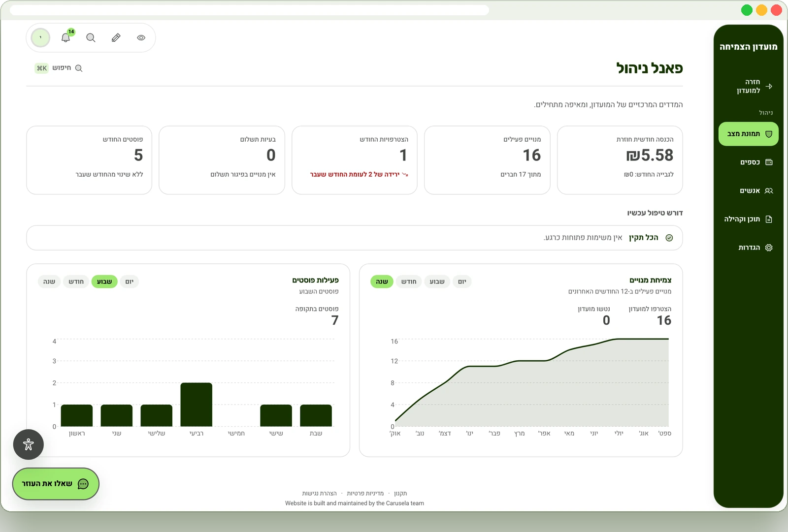
Task: Select שבוע range in צמיחת מנויים chart
Action: coord(437,282)
